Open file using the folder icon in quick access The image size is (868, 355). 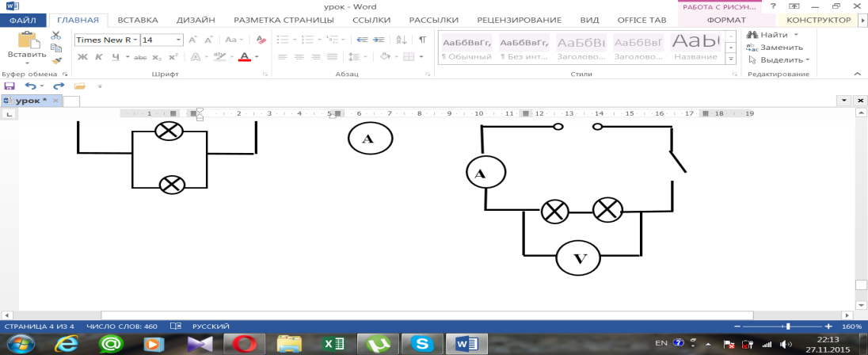tap(80, 86)
